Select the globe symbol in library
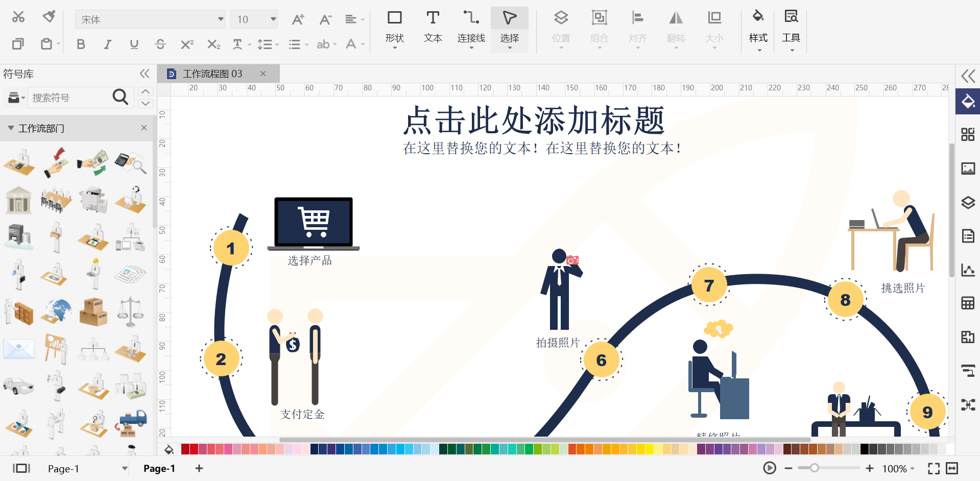This screenshot has height=481, width=980. click(56, 311)
